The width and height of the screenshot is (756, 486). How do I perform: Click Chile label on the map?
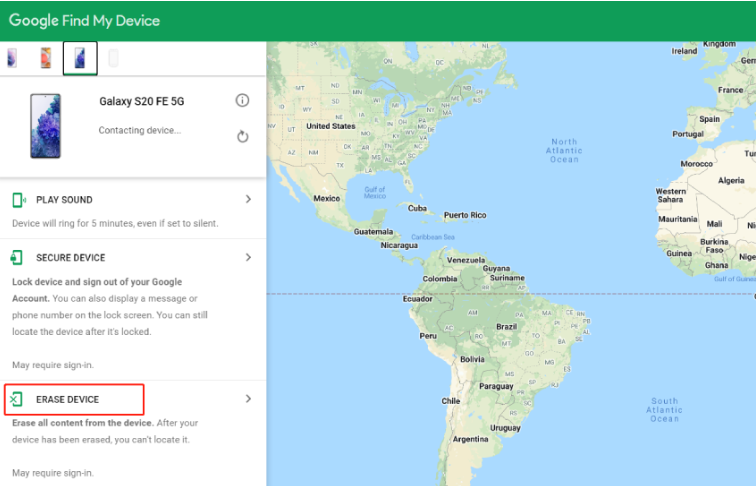[450, 401]
